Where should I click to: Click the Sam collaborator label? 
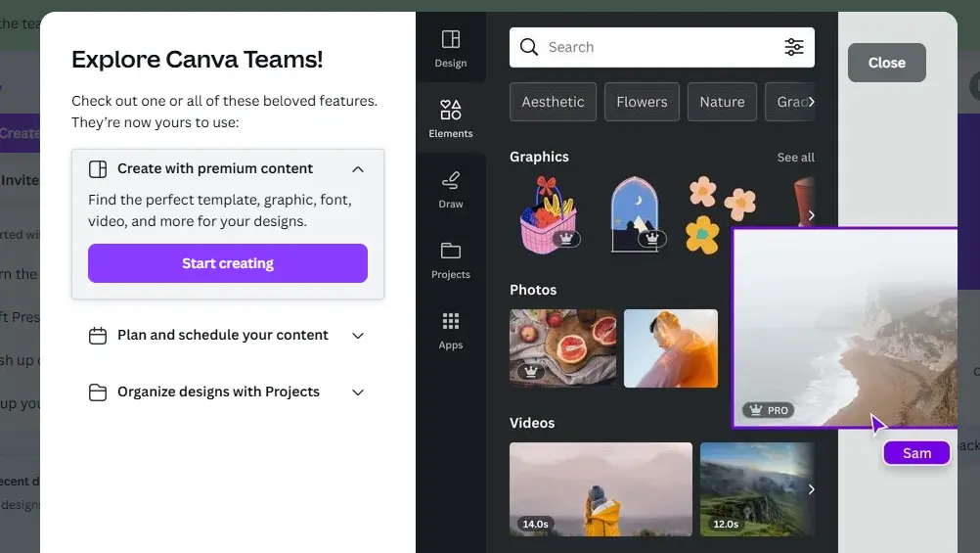click(916, 453)
